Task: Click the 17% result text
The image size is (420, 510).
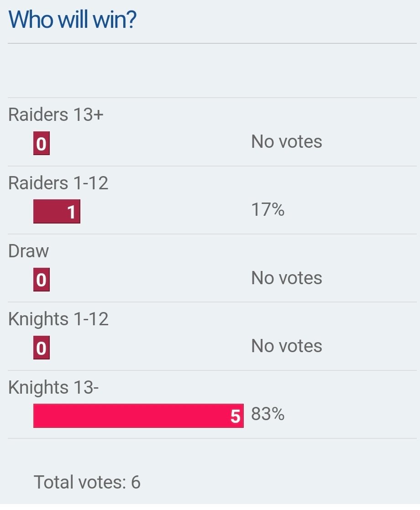Action: (268, 209)
